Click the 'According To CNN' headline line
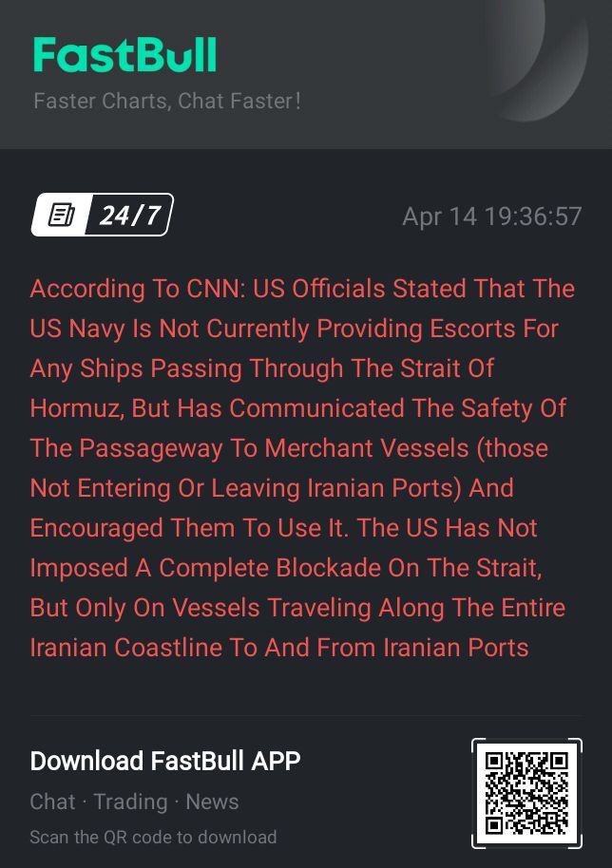 tap(302, 289)
